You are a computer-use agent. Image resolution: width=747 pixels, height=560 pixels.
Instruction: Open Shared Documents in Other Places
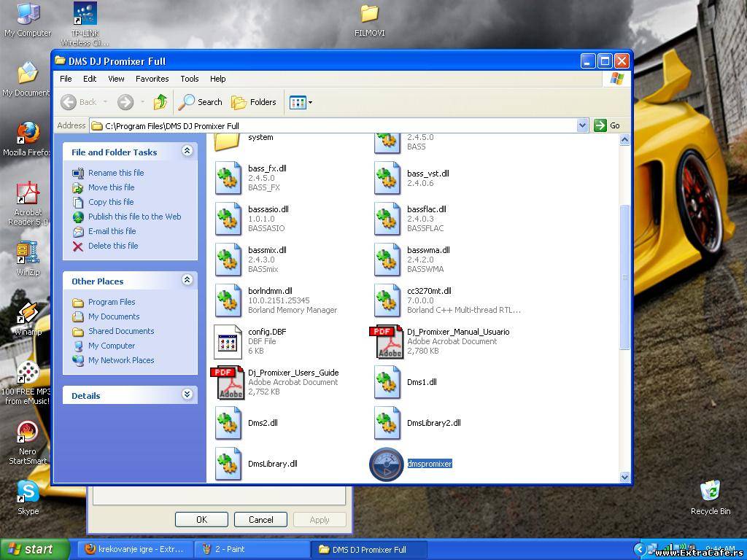point(121,331)
